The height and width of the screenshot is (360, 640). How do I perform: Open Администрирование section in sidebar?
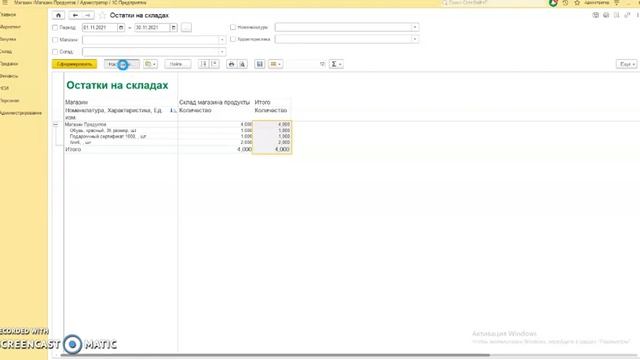pos(21,113)
